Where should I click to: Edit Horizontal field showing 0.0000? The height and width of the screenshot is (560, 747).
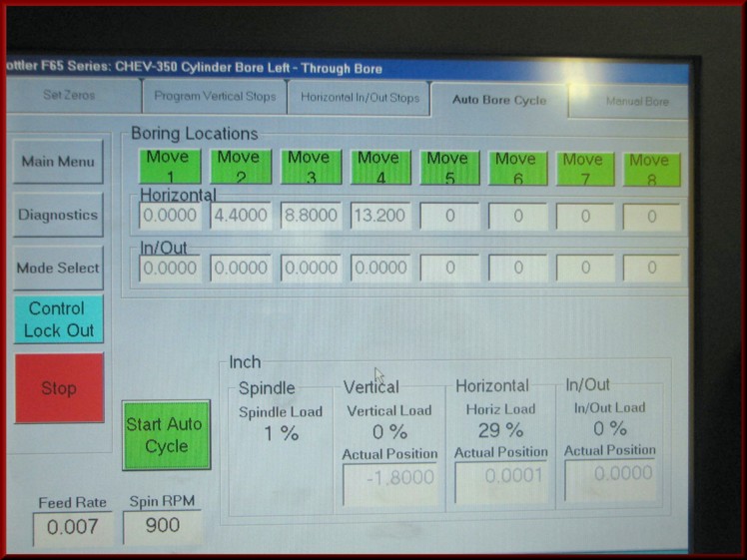(x=170, y=216)
